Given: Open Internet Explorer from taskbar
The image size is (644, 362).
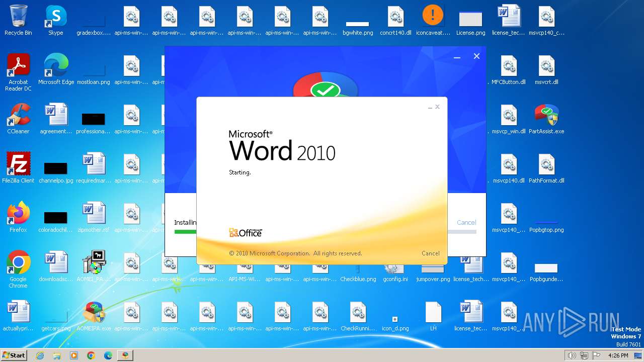Looking at the screenshot, I should (40, 355).
